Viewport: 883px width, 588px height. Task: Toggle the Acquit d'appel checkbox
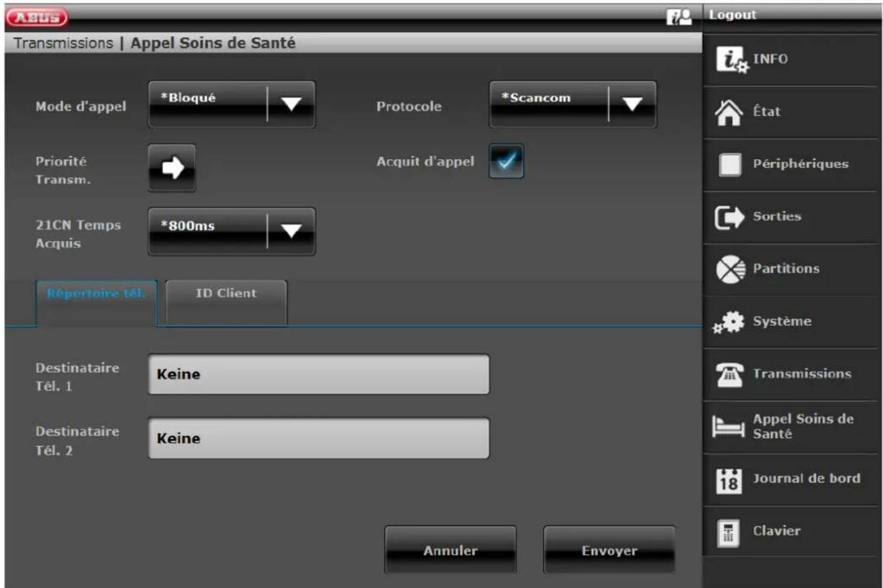pos(506,161)
